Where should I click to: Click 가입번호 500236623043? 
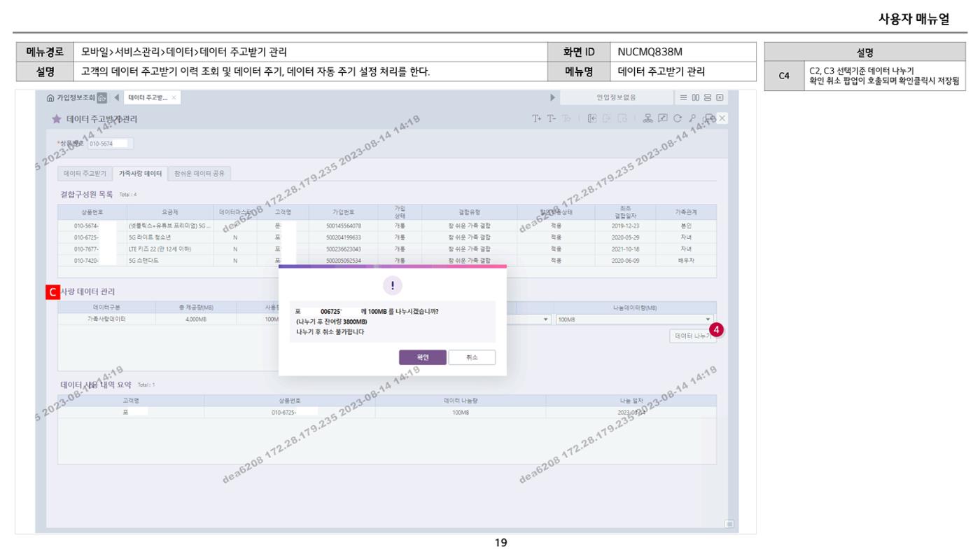click(x=344, y=249)
